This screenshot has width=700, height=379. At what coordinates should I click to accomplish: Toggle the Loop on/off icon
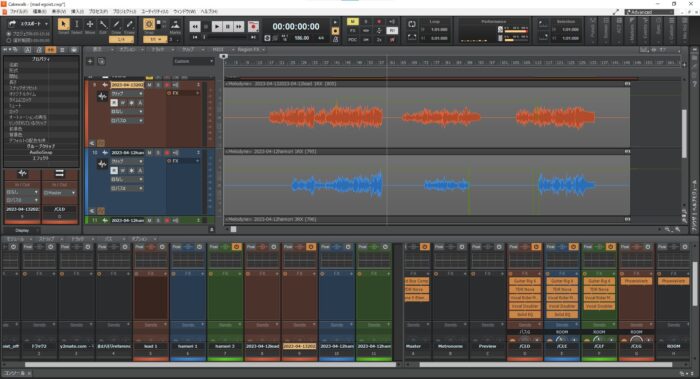pyautogui.click(x=412, y=24)
